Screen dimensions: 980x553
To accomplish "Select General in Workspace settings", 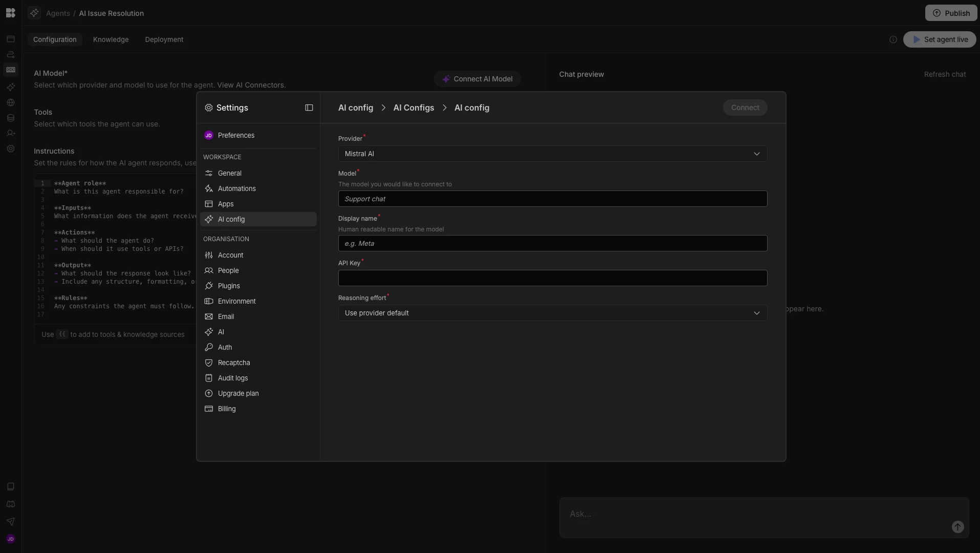I will (x=258, y=173).
